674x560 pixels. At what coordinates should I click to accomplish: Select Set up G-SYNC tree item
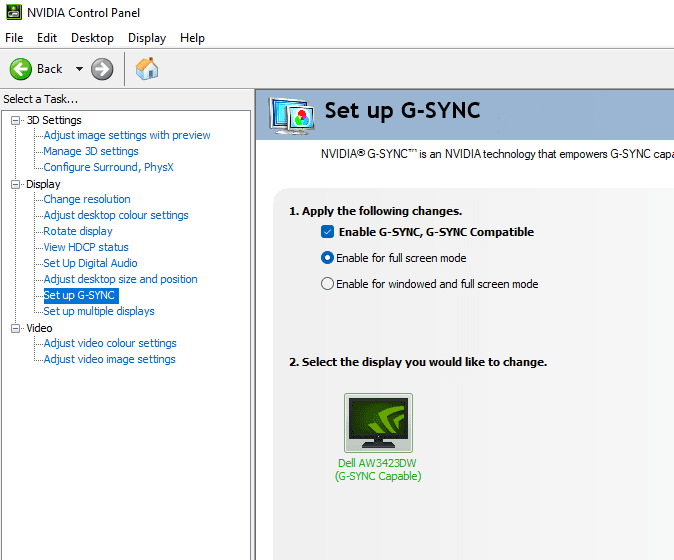81,295
